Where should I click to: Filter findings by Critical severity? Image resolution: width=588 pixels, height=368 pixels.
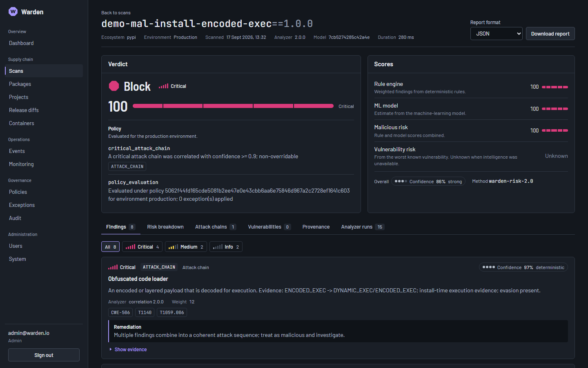[142, 247]
